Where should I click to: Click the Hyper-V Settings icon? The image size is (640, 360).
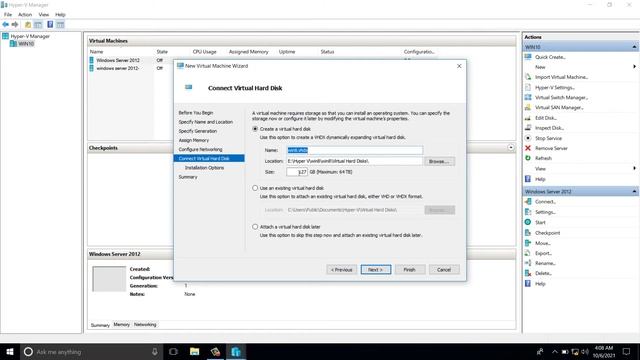(x=528, y=87)
